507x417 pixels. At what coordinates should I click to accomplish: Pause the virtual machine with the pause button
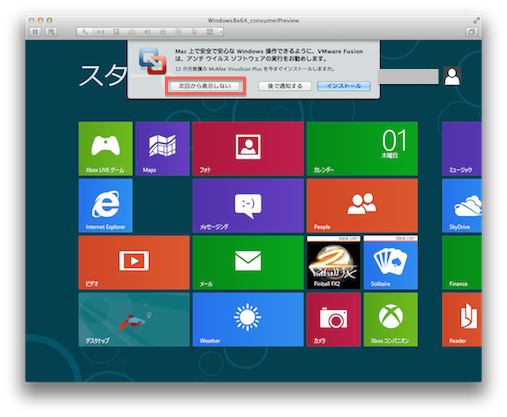click(35, 32)
